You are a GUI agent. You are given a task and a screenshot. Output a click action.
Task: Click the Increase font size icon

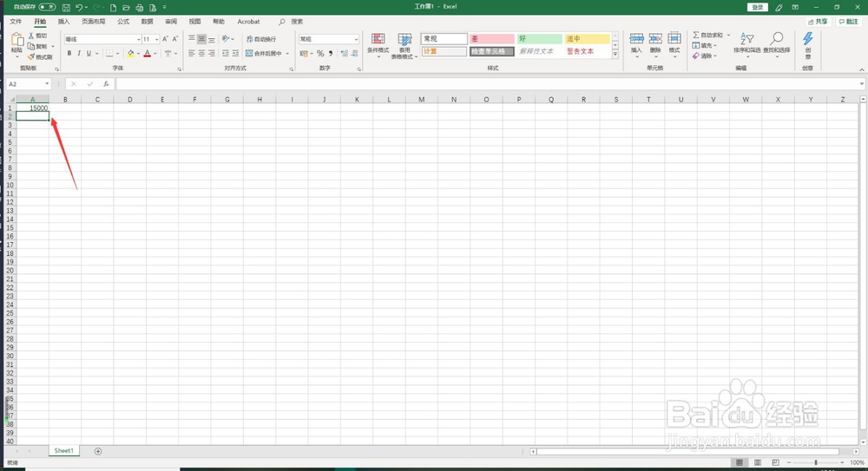point(165,39)
